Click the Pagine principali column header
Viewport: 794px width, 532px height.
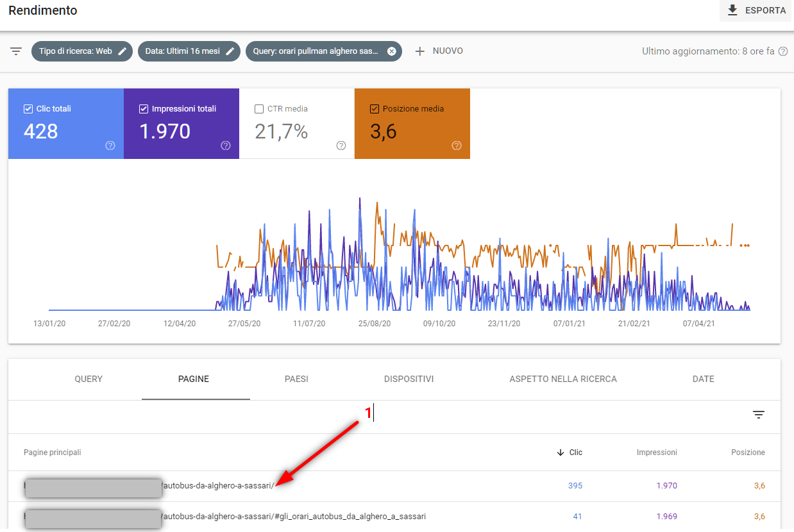(53, 453)
